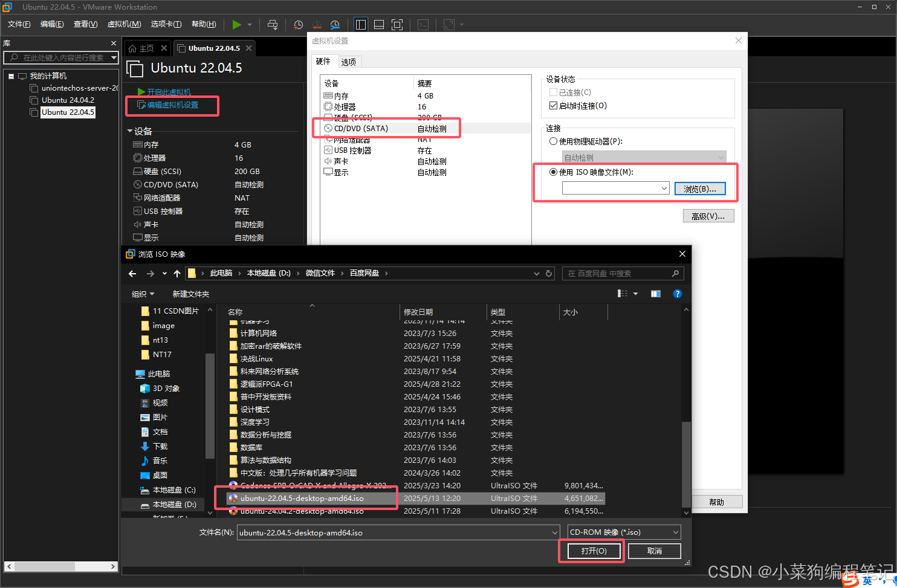Image resolution: width=897 pixels, height=588 pixels.
Task: Open the snapshot manager wrench-clock icon
Action: point(335,25)
